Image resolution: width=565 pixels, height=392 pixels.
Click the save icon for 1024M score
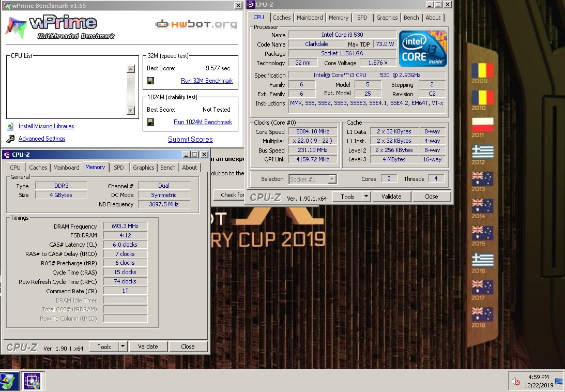(x=150, y=122)
